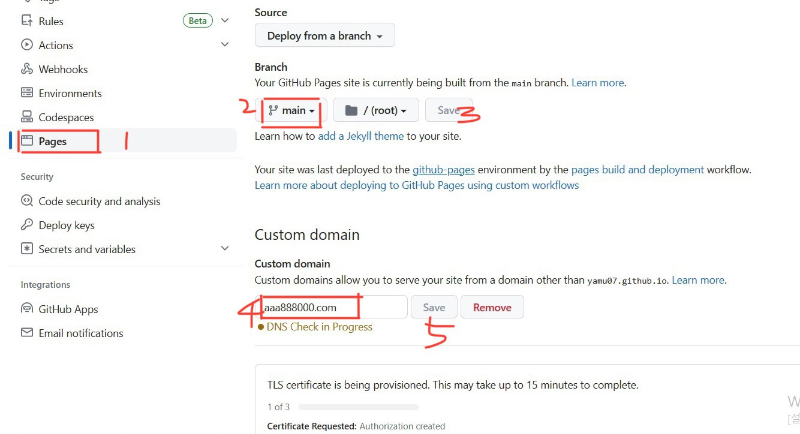Click the Code security shield-search icon
Image resolution: width=800 pixels, height=434 pixels.
click(27, 200)
